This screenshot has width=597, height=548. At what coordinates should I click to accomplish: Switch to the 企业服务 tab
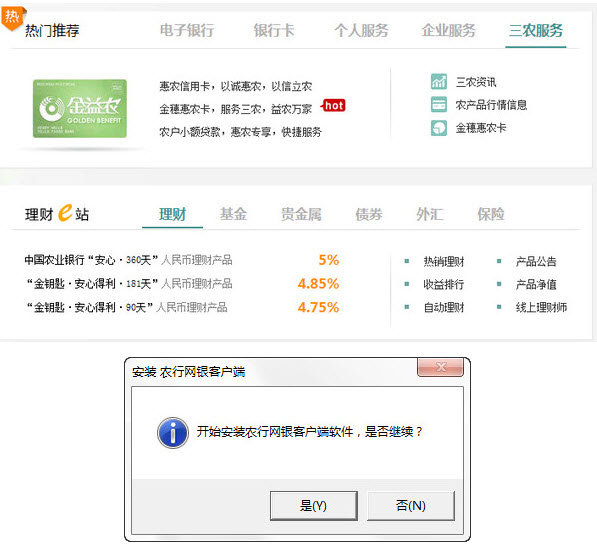tap(449, 30)
